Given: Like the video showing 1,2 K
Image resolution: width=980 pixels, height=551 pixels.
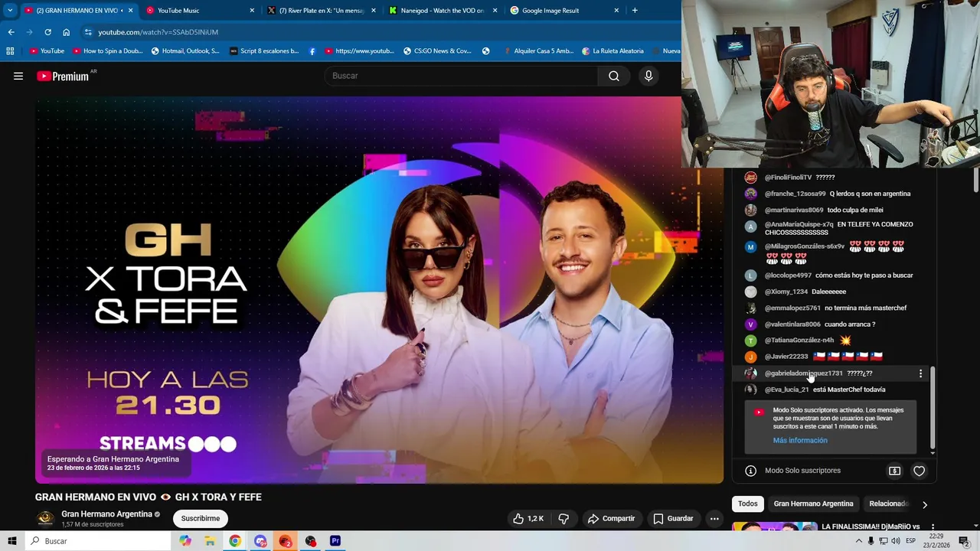Looking at the screenshot, I should click(528, 519).
